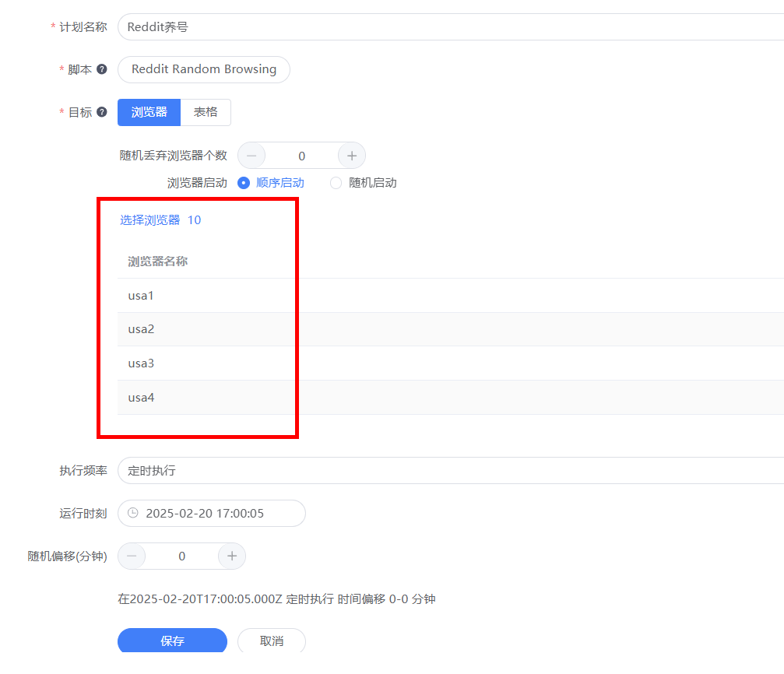Click the 脚本 field Reddit Random Browsing
Viewport: 784px width, 674px height.
click(x=203, y=69)
